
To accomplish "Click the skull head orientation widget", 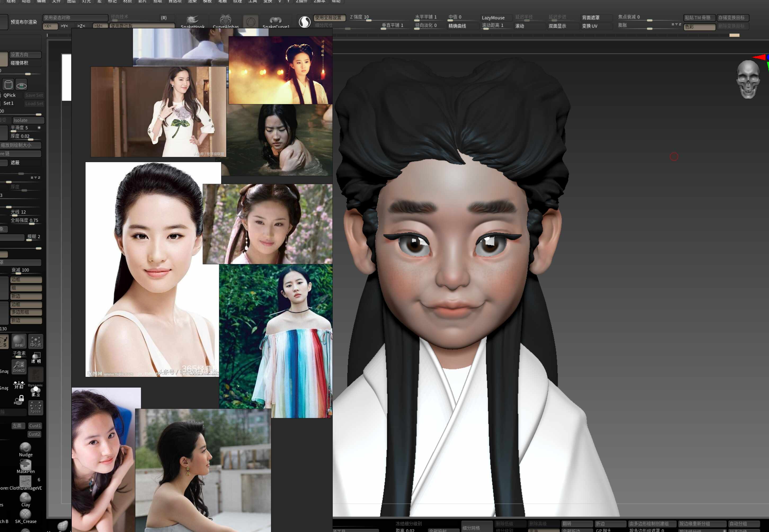I will click(x=748, y=79).
